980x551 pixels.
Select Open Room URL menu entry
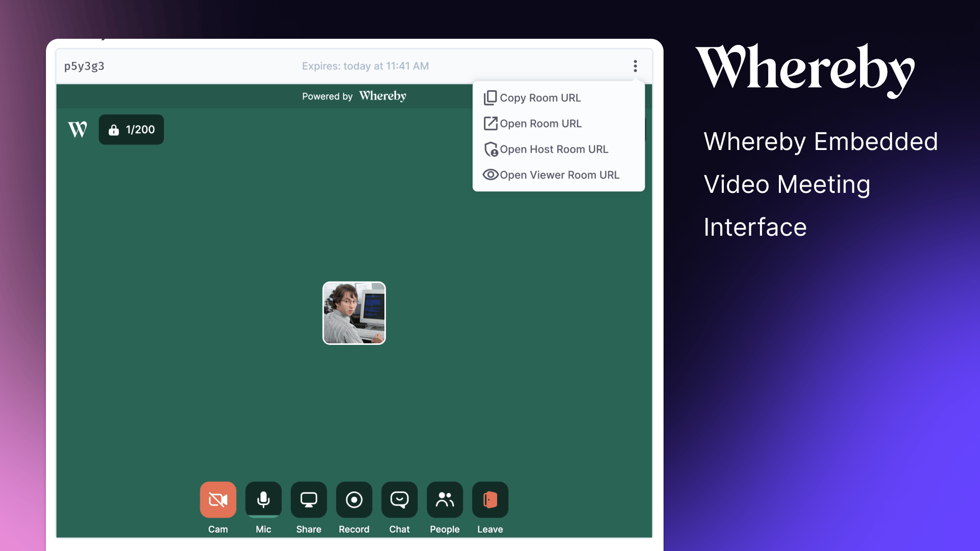pos(558,123)
